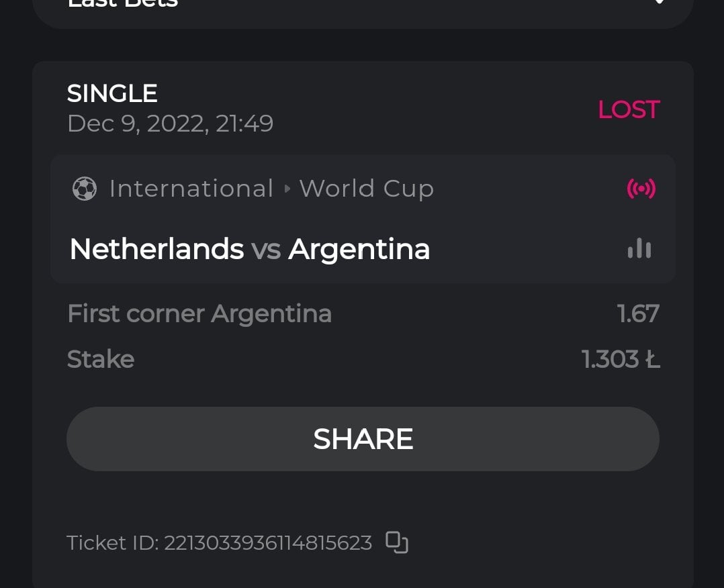Click the Dec 9, 2022 timestamp
724x588 pixels.
click(170, 124)
